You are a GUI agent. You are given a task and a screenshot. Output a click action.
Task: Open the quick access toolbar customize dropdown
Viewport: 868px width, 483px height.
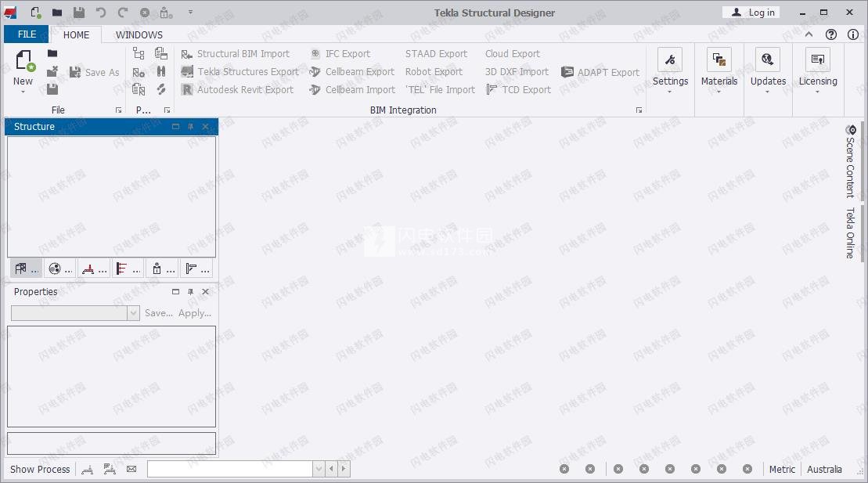click(190, 12)
